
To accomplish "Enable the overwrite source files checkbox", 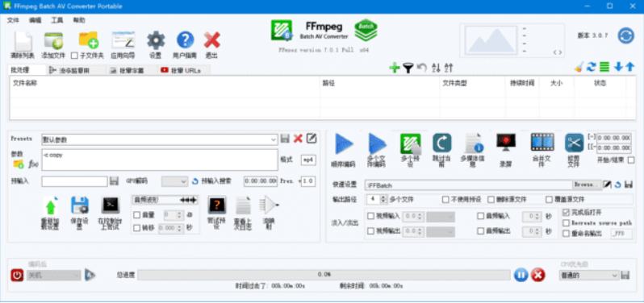I will [x=549, y=200].
